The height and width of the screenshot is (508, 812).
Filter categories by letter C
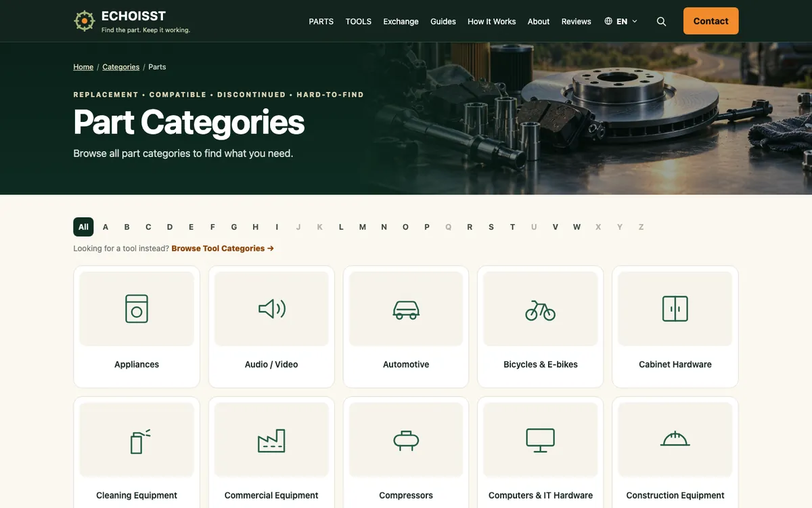(x=148, y=227)
